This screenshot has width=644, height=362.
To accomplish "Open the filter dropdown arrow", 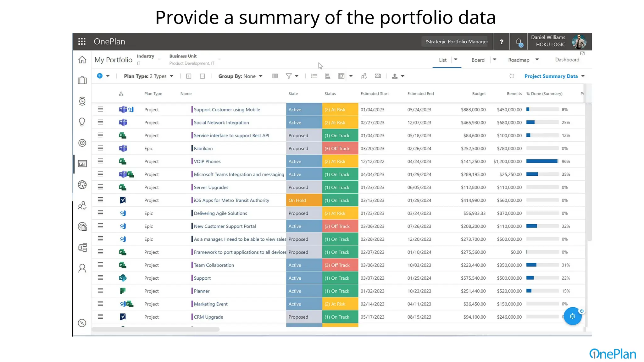I will (x=297, y=76).
